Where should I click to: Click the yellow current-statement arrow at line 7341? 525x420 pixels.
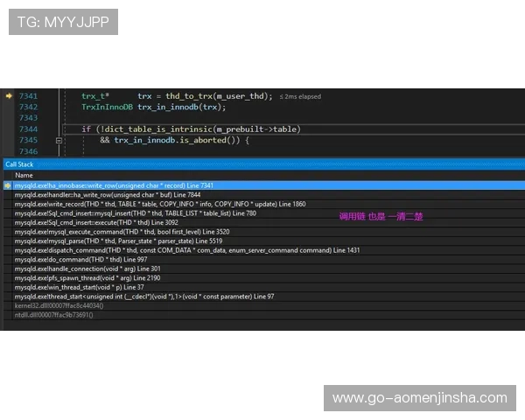point(9,95)
